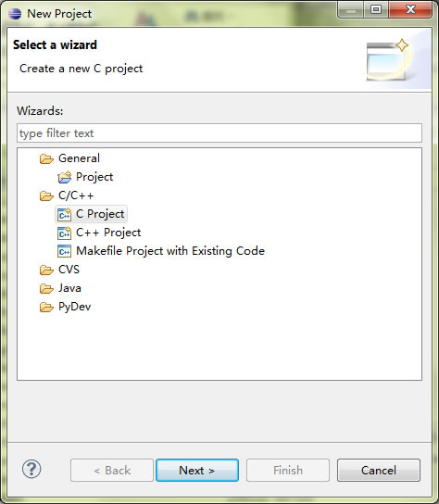Select the Java category label
The image size is (439, 504).
(69, 288)
